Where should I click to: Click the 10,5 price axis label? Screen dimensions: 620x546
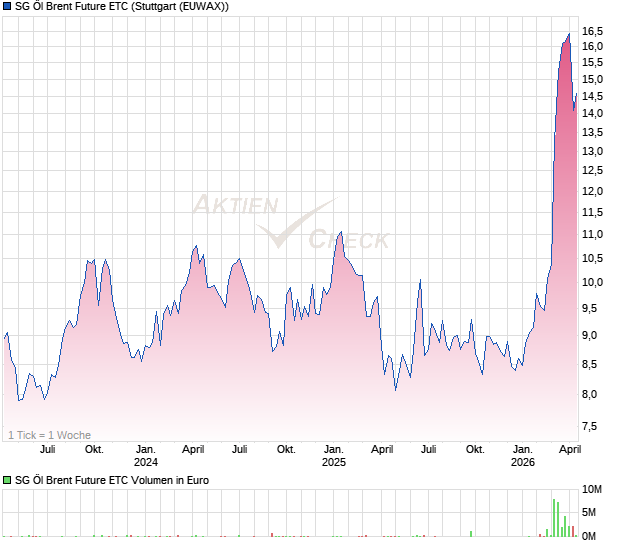[592, 259]
